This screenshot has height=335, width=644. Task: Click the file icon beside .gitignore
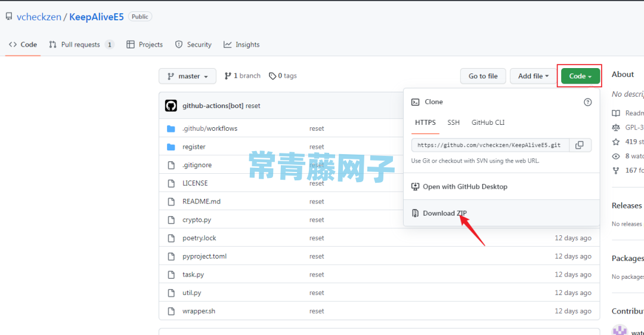(171, 165)
